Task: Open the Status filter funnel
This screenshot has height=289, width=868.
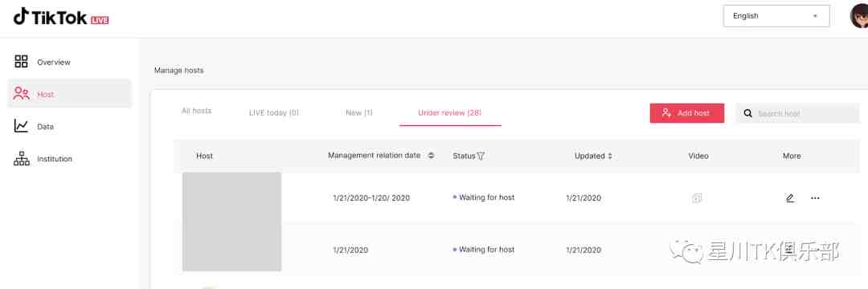Action: tap(481, 157)
